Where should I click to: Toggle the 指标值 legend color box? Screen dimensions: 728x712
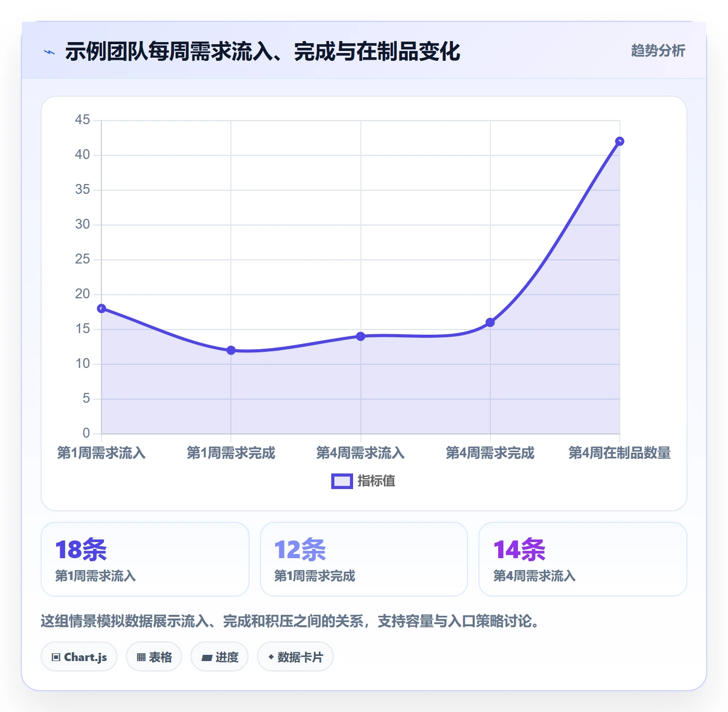point(342,481)
